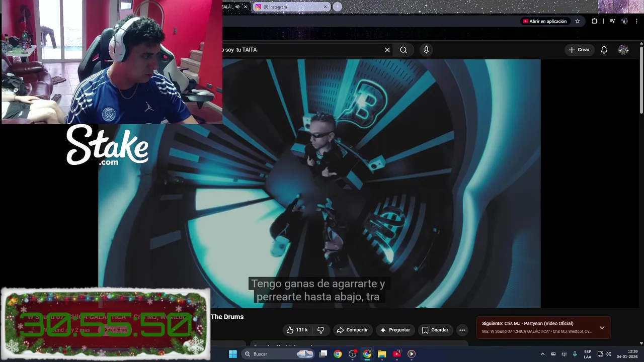Click the taskbar Buscar search box

pos(278,354)
